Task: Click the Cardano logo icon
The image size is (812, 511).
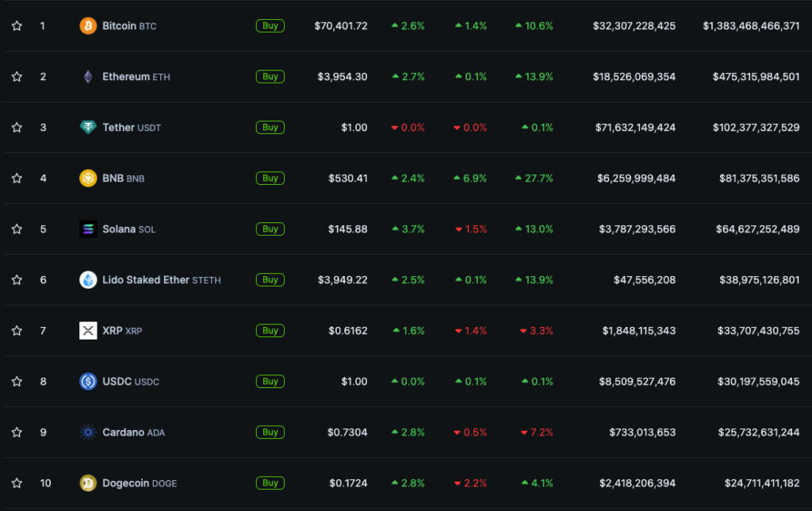Action: [x=88, y=432]
